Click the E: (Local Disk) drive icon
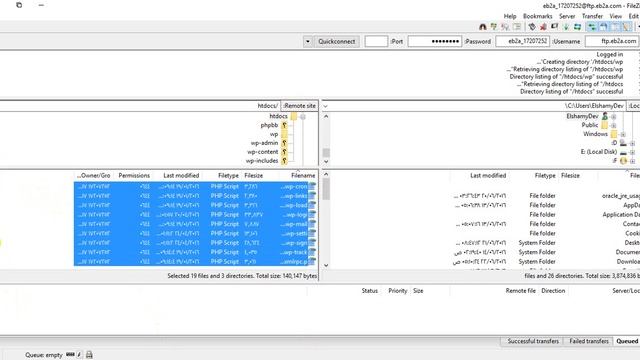 click(623, 152)
